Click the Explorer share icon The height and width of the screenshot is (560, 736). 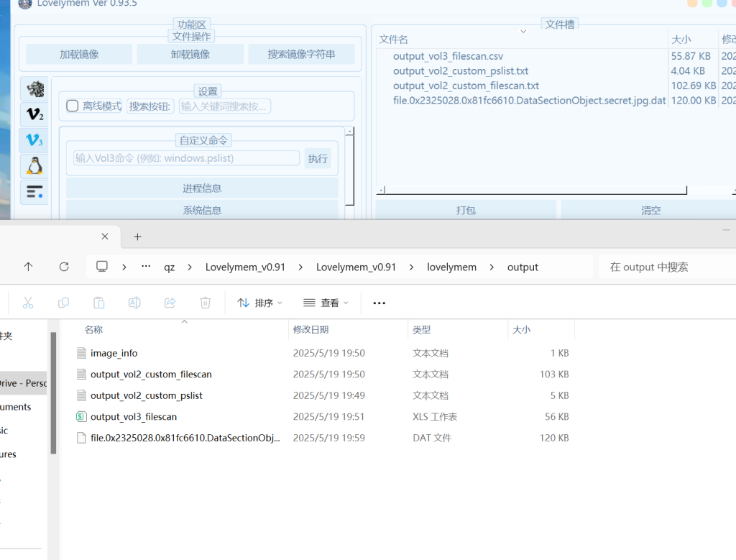point(170,303)
